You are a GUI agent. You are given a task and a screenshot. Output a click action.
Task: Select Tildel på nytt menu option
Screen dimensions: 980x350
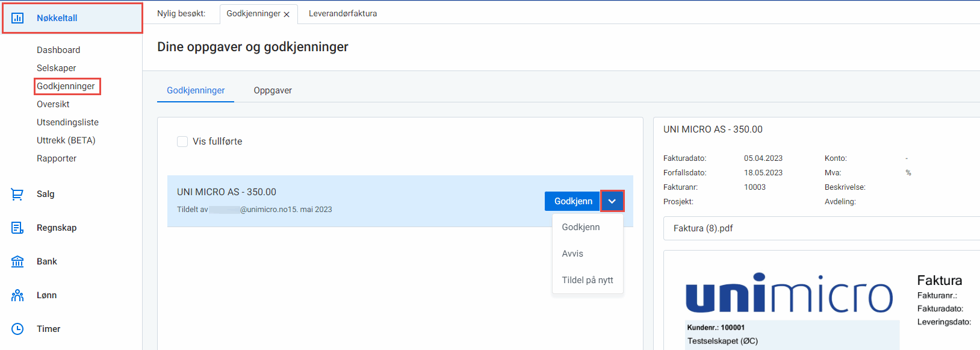(x=588, y=280)
